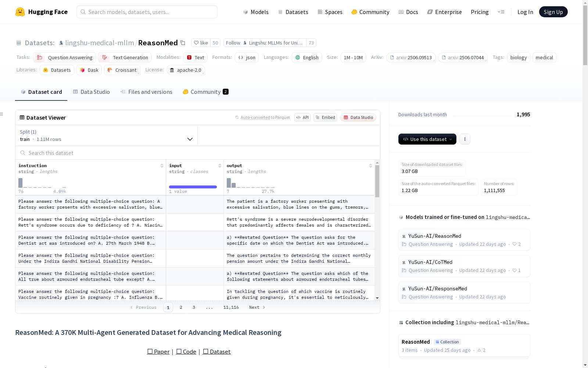The height and width of the screenshot is (368, 588).
Task: Click the Search this dataset field
Action: (198, 153)
